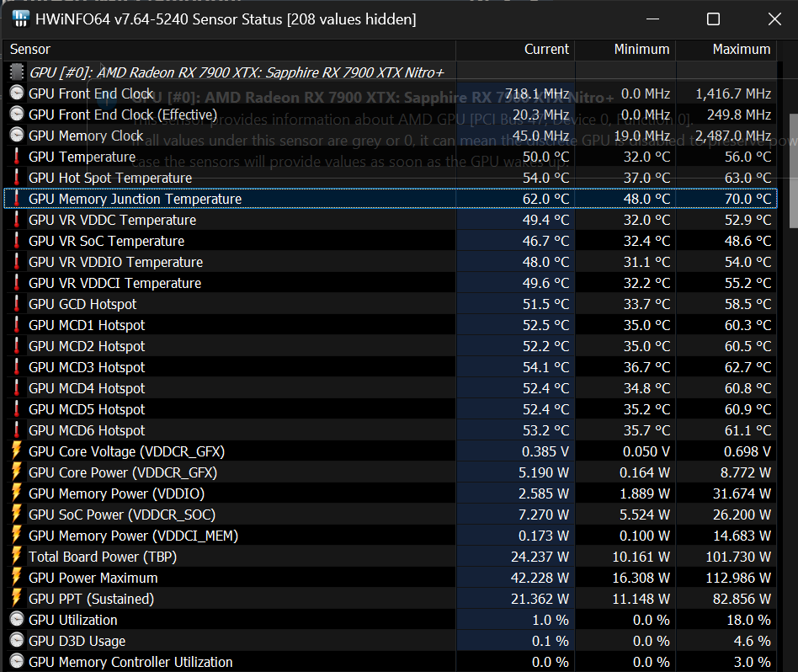Click the 63.0 °C maximum value
Viewport: 798px width, 672px height.
point(748,178)
